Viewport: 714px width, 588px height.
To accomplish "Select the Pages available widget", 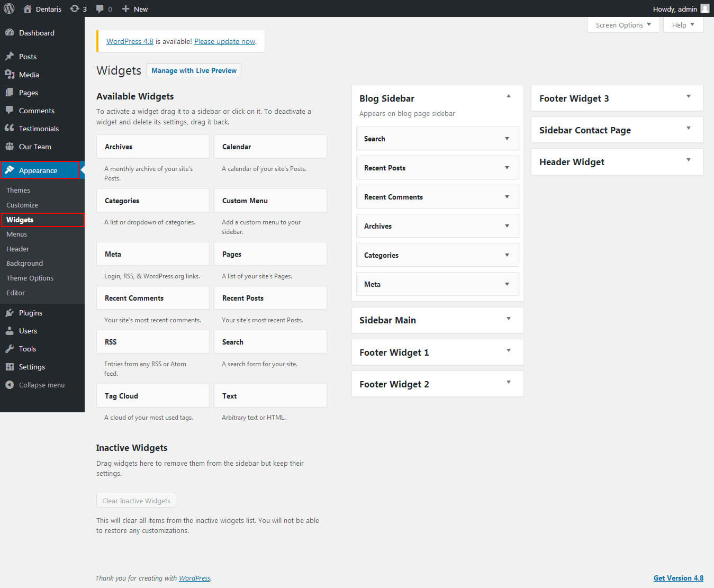I will click(x=270, y=254).
